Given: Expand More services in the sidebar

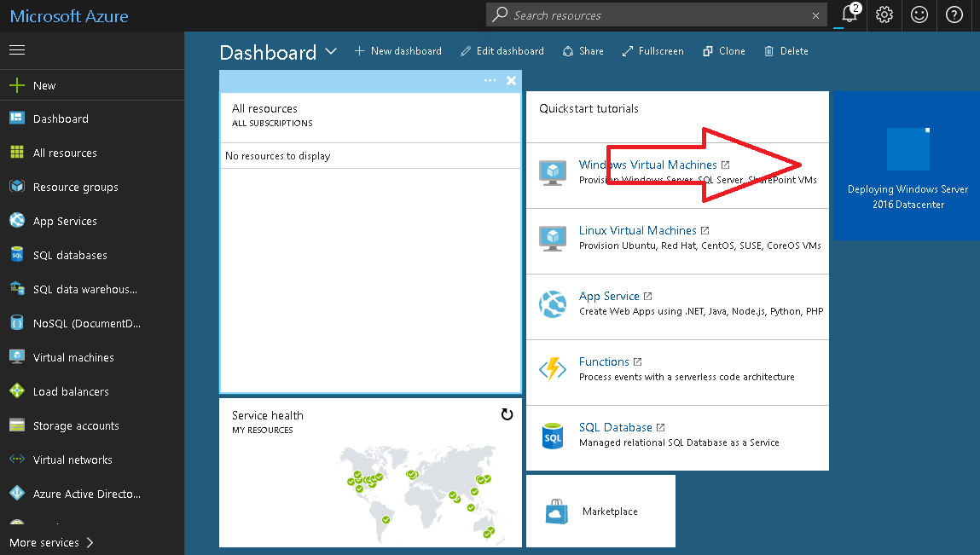Looking at the screenshot, I should coord(51,542).
